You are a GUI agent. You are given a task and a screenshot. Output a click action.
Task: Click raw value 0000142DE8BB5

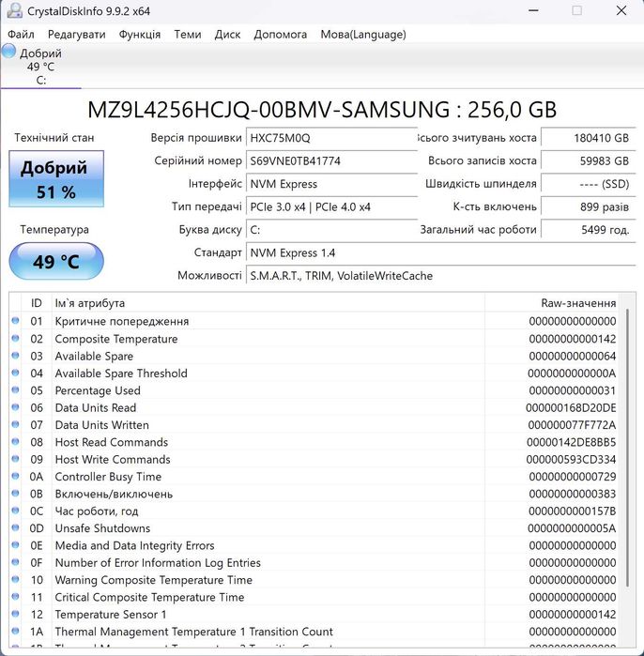pos(571,442)
